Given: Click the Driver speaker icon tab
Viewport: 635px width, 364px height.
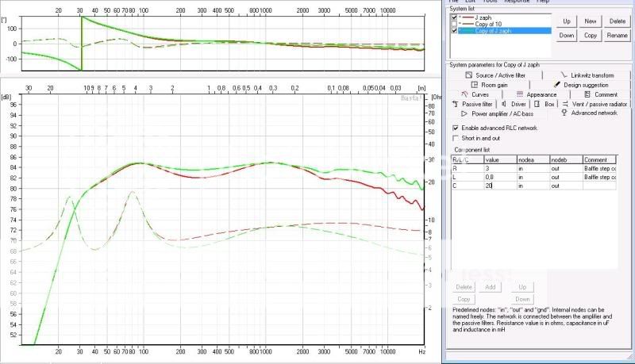Looking at the screenshot, I should 503,104.
